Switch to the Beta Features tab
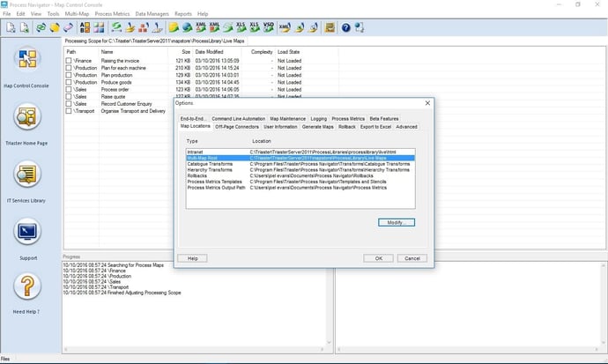 tap(384, 119)
